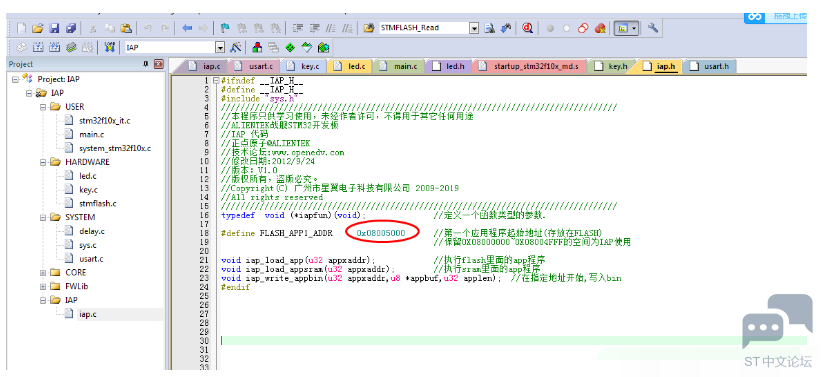The width and height of the screenshot is (821, 377).
Task: Open window layout dropdown arrow
Action: click(635, 28)
